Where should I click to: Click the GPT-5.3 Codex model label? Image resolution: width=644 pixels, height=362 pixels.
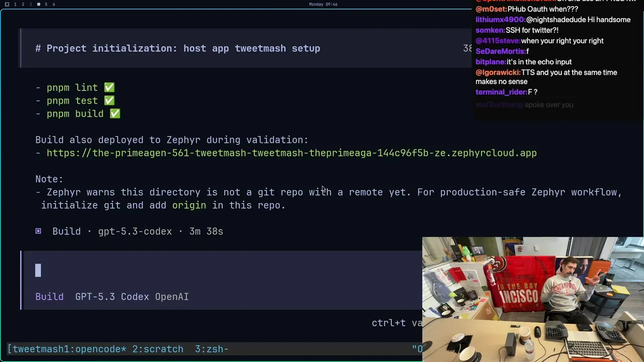tap(113, 297)
